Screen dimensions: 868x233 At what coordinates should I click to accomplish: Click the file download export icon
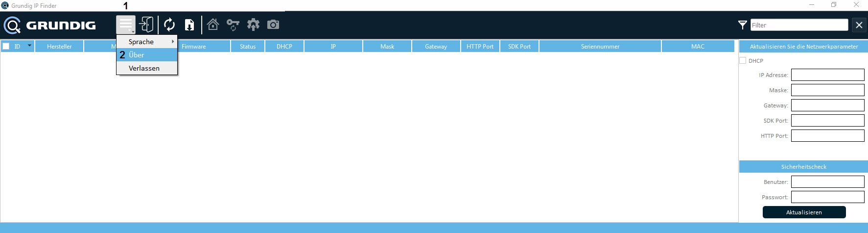point(189,25)
